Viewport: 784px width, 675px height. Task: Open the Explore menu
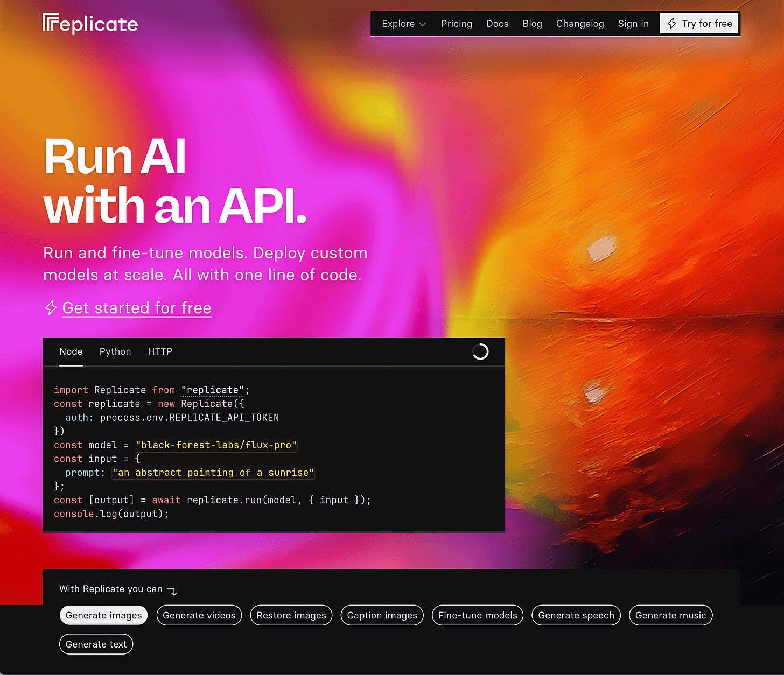pyautogui.click(x=404, y=24)
